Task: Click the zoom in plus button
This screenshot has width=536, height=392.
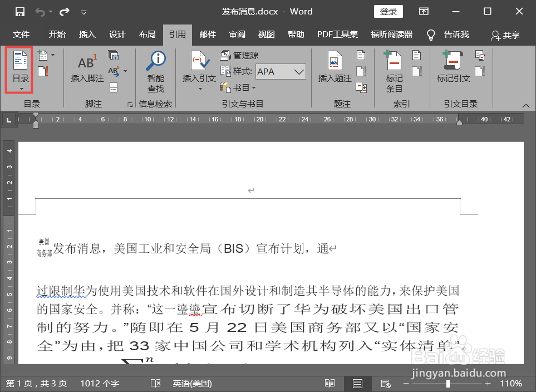Action: pyautogui.click(x=488, y=384)
